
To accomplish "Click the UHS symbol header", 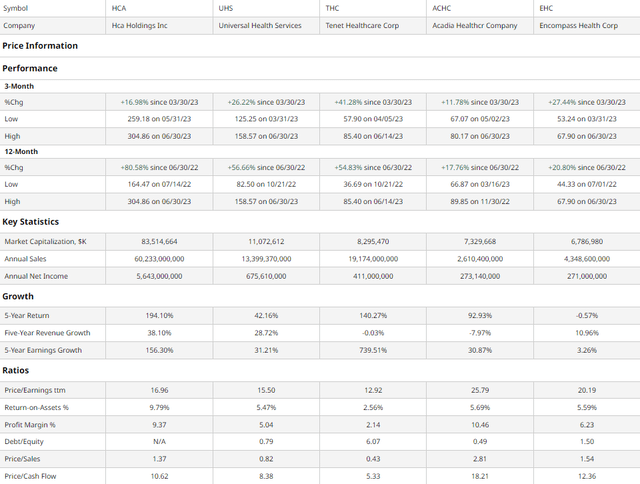I will (x=226, y=8).
